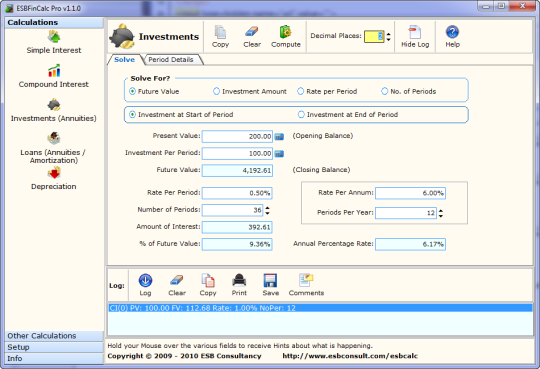540x369 pixels.
Task: Decrease the Number of Periods value
Action: click(268, 213)
